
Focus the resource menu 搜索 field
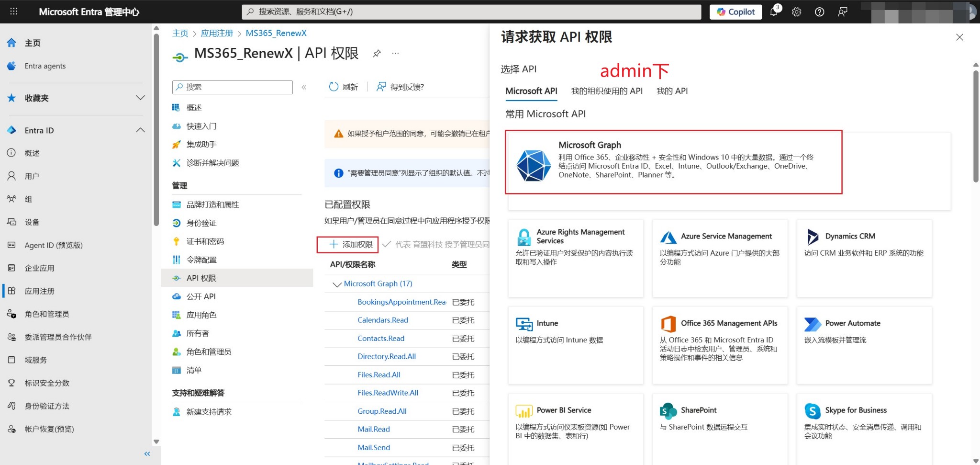pyautogui.click(x=233, y=87)
